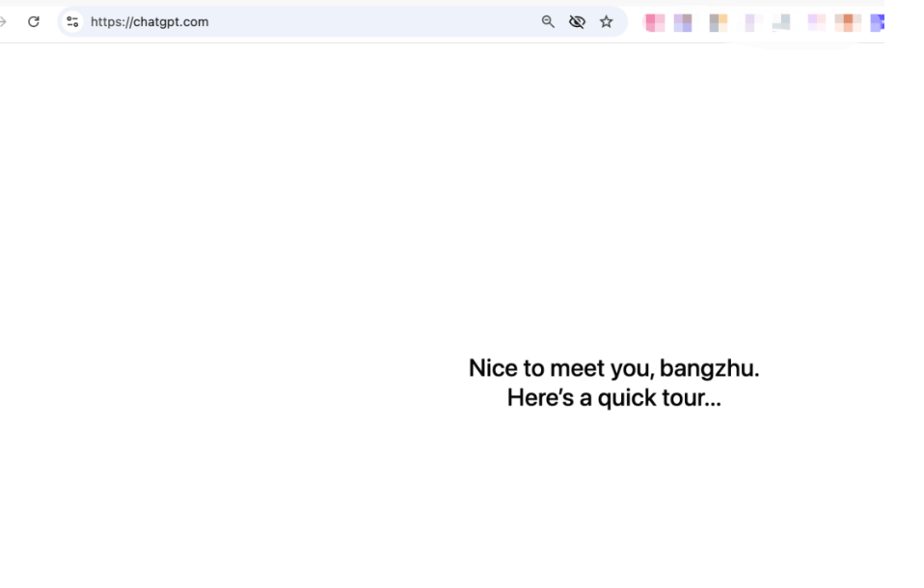Click the pale pink-lilac extension icon
This screenshot has width=924, height=588.
click(816, 22)
